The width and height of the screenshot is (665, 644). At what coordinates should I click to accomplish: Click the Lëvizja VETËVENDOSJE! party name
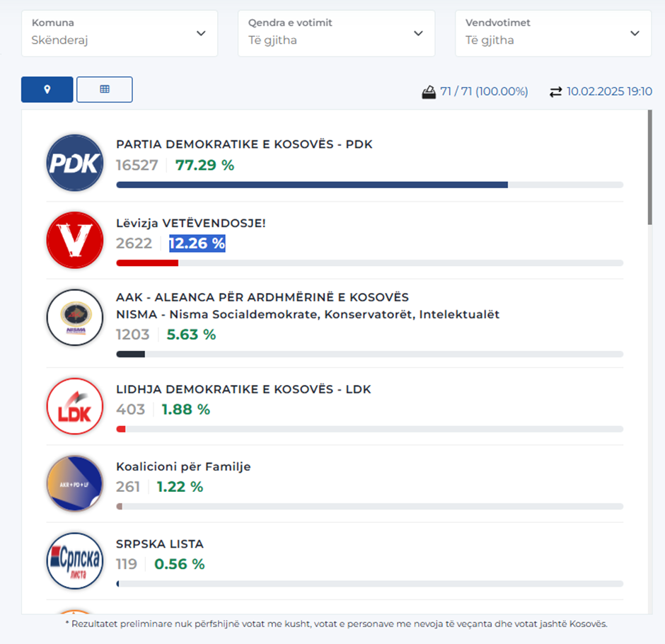tap(191, 223)
